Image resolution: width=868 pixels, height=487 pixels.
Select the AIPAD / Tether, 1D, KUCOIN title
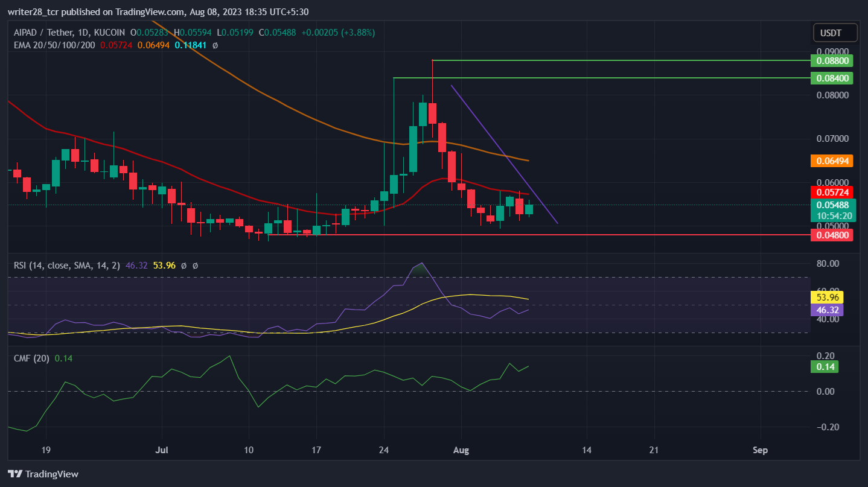click(x=69, y=32)
